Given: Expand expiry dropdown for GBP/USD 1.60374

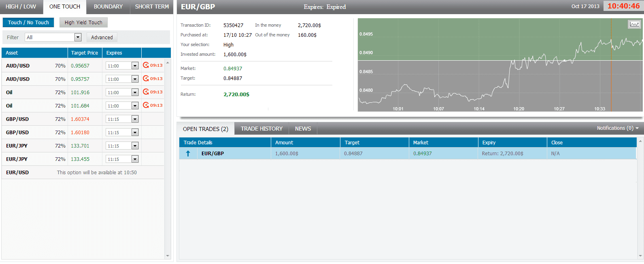Looking at the screenshot, I should (x=135, y=119).
